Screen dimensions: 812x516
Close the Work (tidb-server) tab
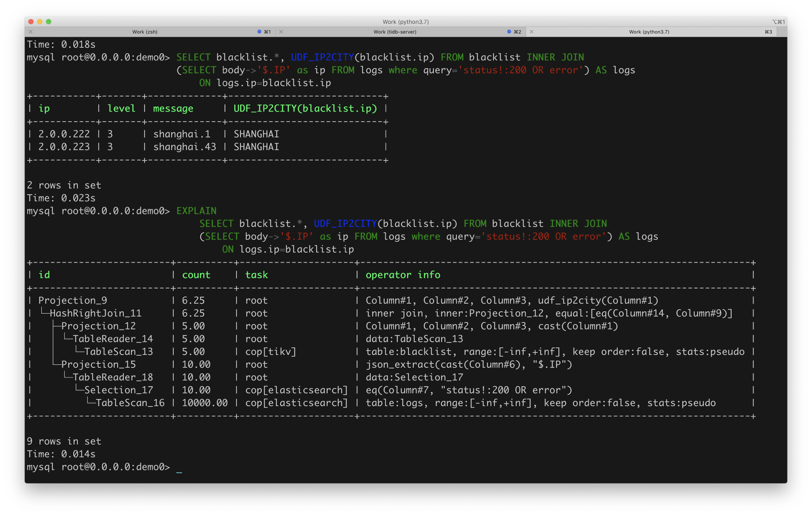[281, 32]
